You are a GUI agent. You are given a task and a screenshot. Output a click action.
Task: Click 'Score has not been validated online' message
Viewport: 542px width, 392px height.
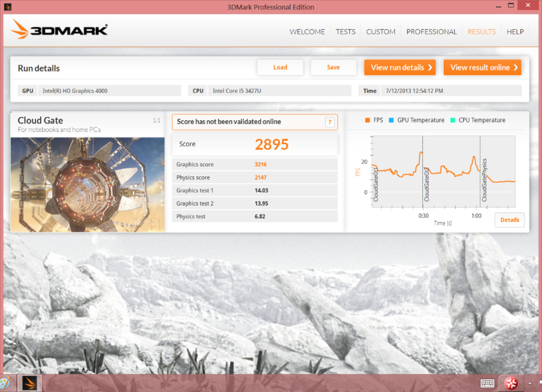(x=229, y=122)
